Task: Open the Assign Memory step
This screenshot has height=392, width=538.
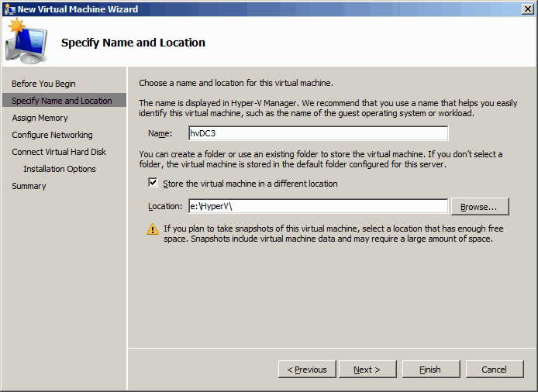Action: pos(40,118)
